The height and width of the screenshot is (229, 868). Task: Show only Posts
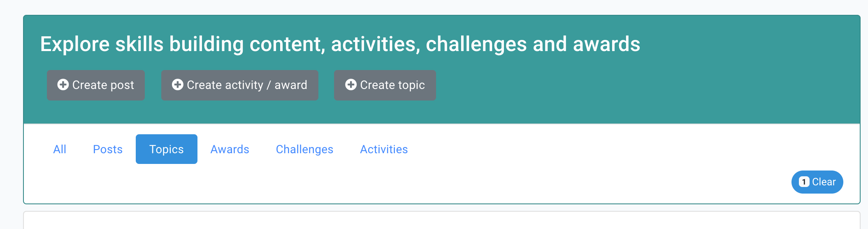(108, 149)
